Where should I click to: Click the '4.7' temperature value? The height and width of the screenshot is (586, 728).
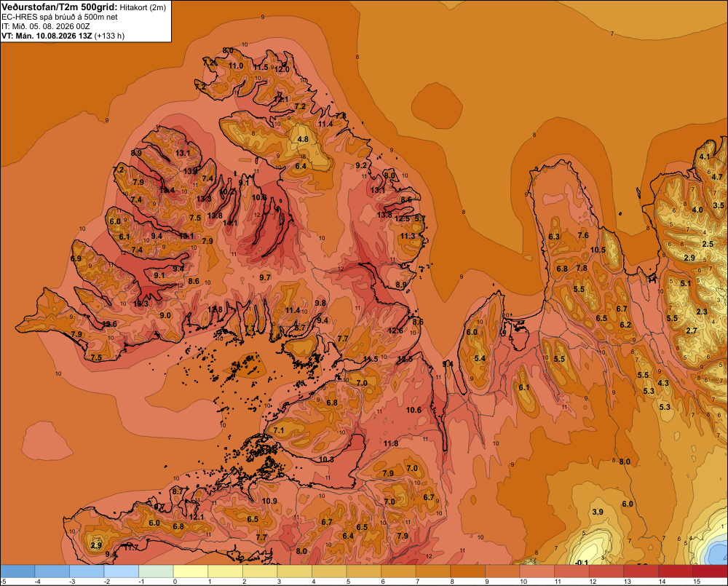717,176
